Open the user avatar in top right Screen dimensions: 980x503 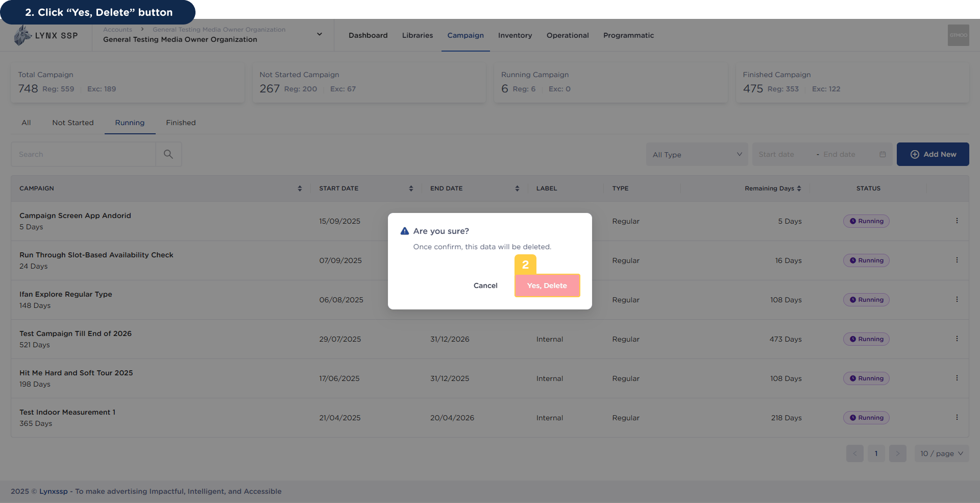(958, 35)
